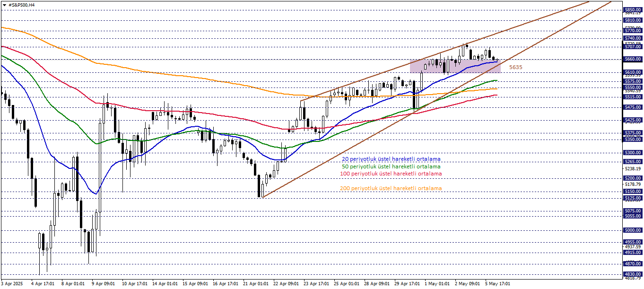Screen dimensions: 644x289
Task: Click the 16 Apr 17:01 time label
Action: 225,284
